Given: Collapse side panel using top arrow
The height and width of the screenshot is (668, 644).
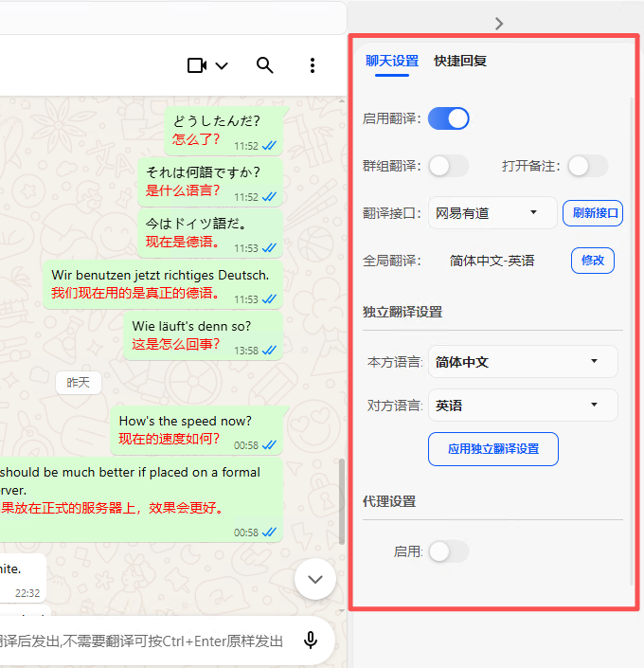Looking at the screenshot, I should pos(499,24).
